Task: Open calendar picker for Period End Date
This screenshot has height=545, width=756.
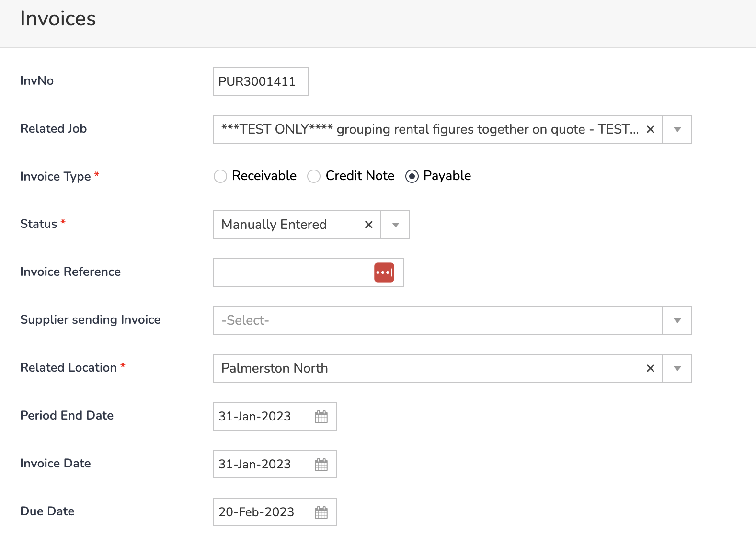Action: (x=321, y=417)
